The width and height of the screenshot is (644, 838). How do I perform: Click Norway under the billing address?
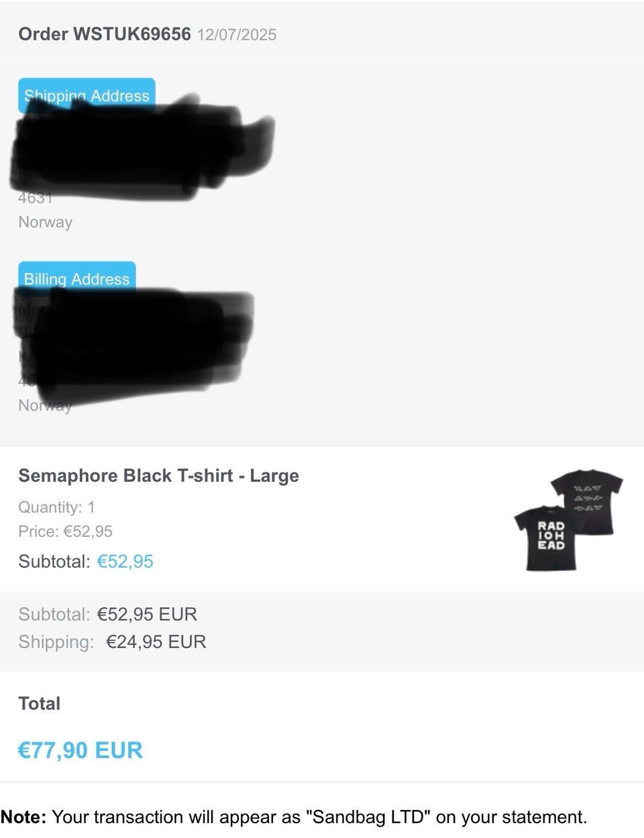click(45, 406)
